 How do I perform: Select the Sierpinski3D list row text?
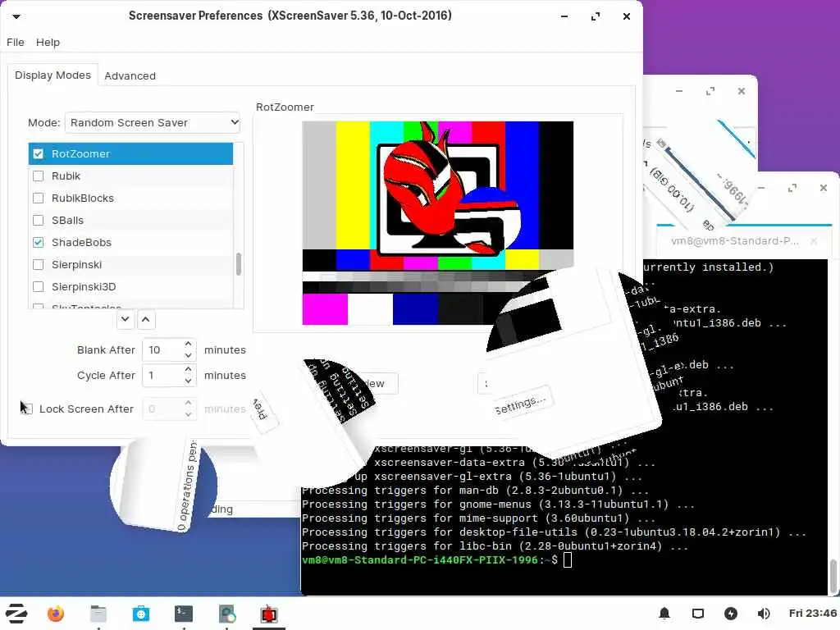84,286
